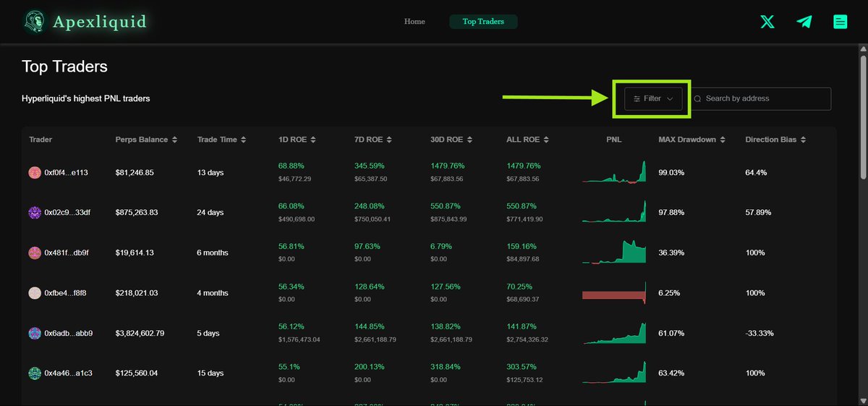Open PNL chart for 0xf0f4...e113
Screen dimensions: 868x406
point(614,172)
